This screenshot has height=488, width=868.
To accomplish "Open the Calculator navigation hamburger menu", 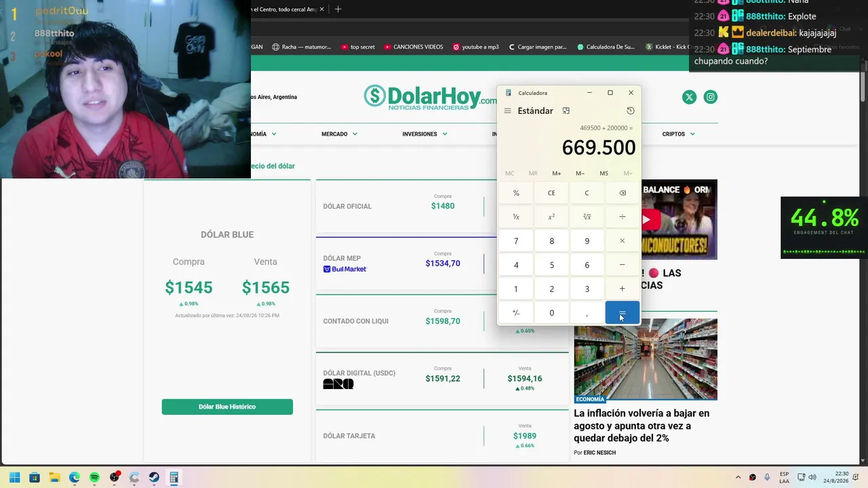I will [x=507, y=110].
